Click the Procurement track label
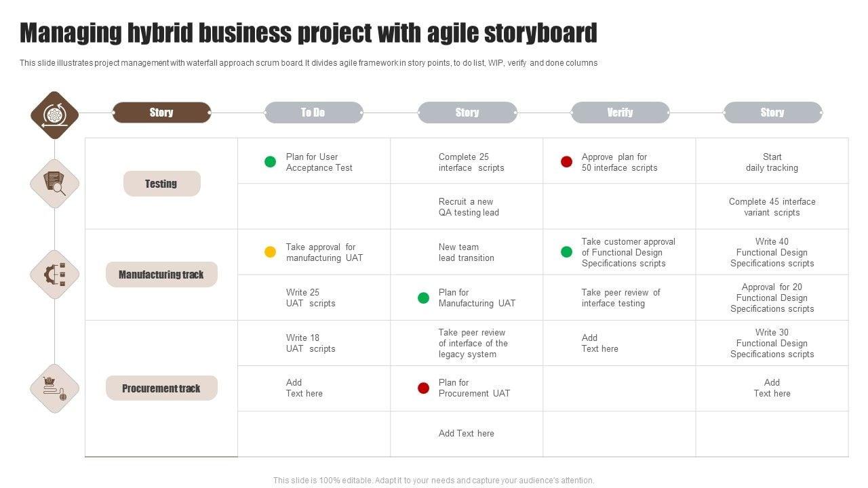 [161, 388]
